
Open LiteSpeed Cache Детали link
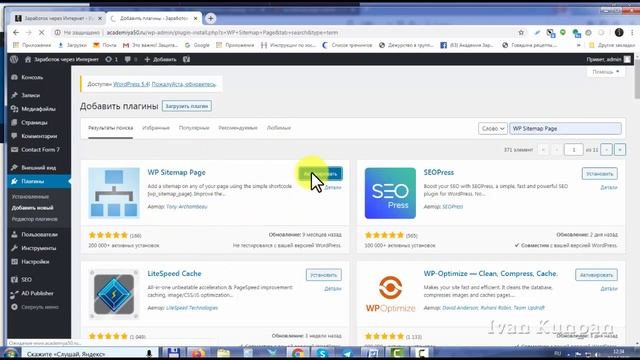[x=333, y=289]
